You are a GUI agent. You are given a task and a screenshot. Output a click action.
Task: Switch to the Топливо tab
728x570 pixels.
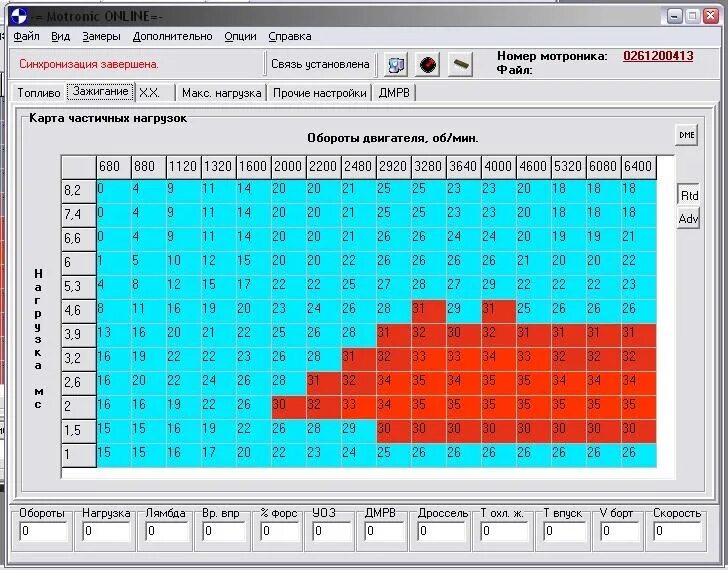click(39, 93)
